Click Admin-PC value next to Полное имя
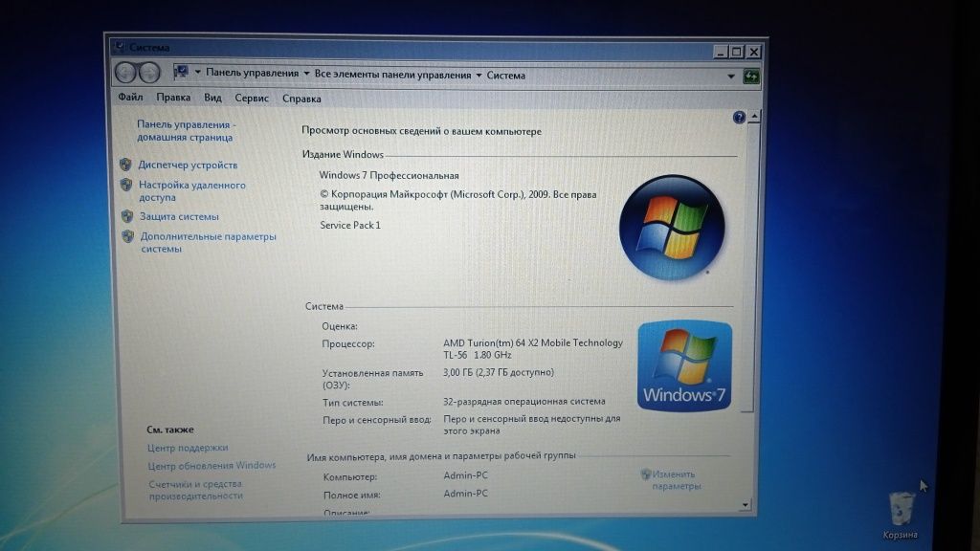 (x=466, y=494)
